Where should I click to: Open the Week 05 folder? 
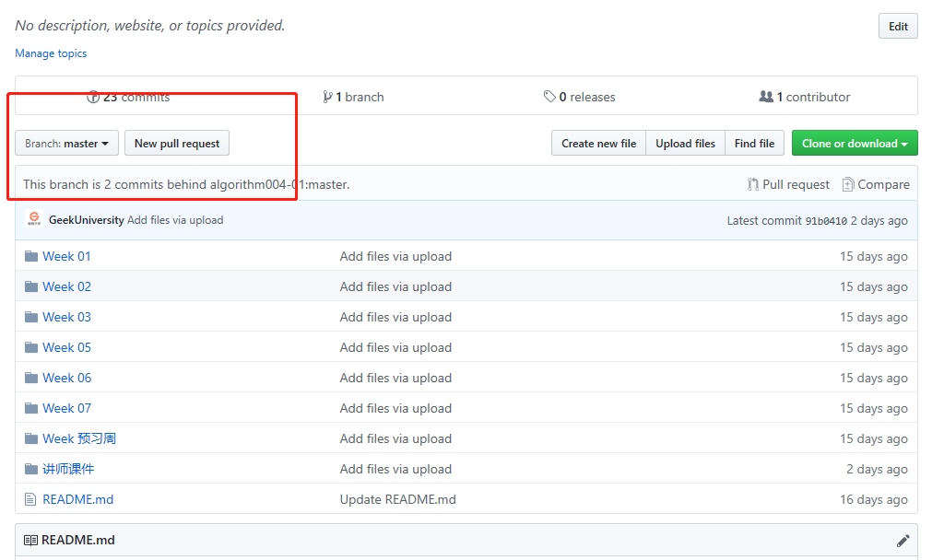click(66, 347)
